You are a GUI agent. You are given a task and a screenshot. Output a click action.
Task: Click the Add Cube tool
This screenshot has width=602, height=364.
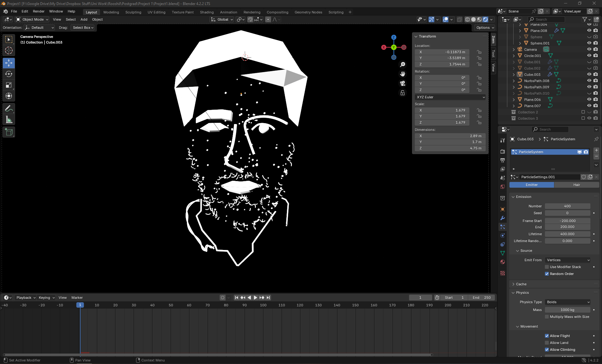click(9, 132)
